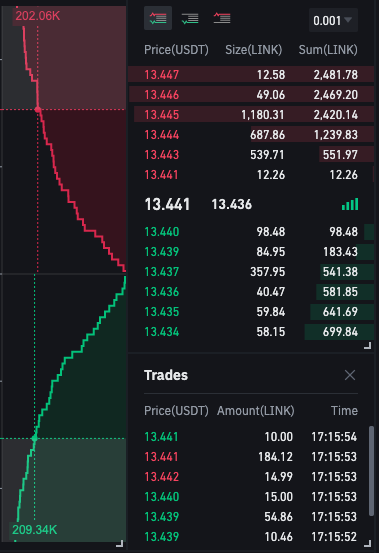This screenshot has width=379, height=553.
Task: Click the Trades panel resize corner handle
Action: 367,543
